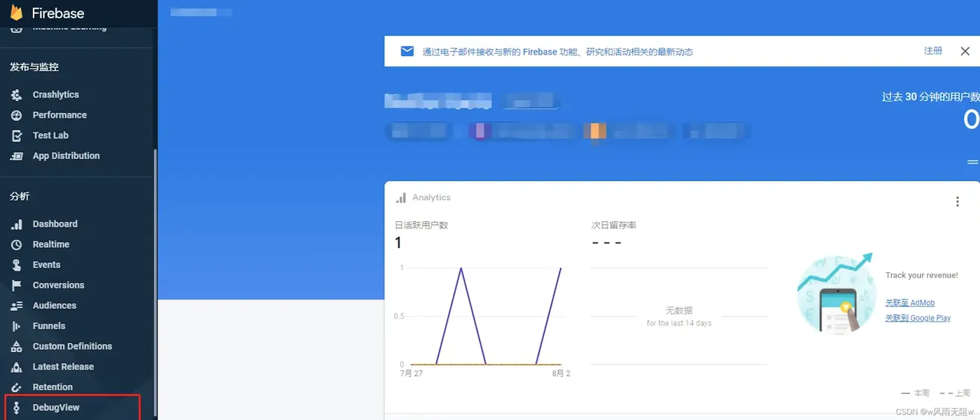Go to Test Lab
The image size is (980, 420).
click(x=50, y=135)
